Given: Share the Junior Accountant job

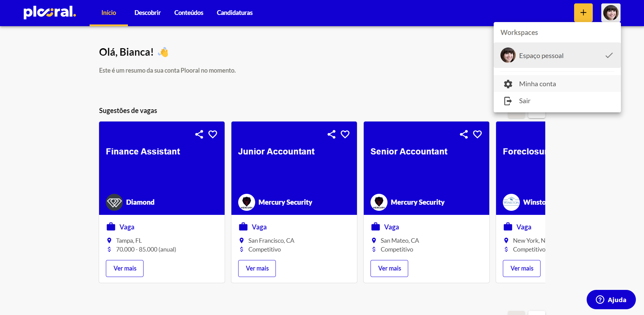Looking at the screenshot, I should pos(332,134).
